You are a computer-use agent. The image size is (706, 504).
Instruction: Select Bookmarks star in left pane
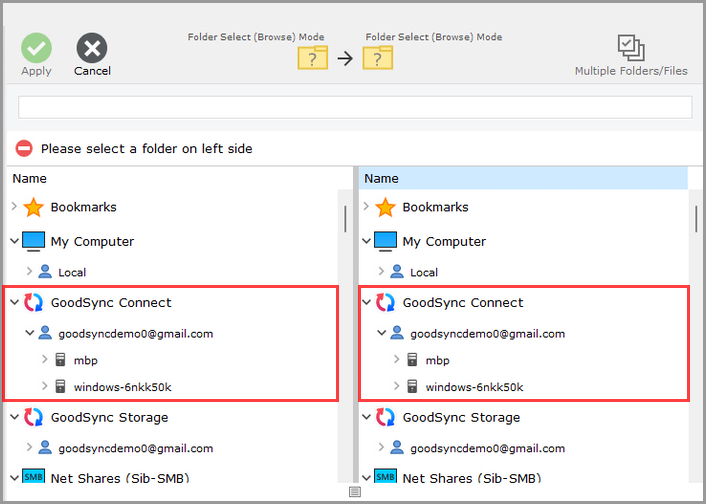tap(34, 207)
